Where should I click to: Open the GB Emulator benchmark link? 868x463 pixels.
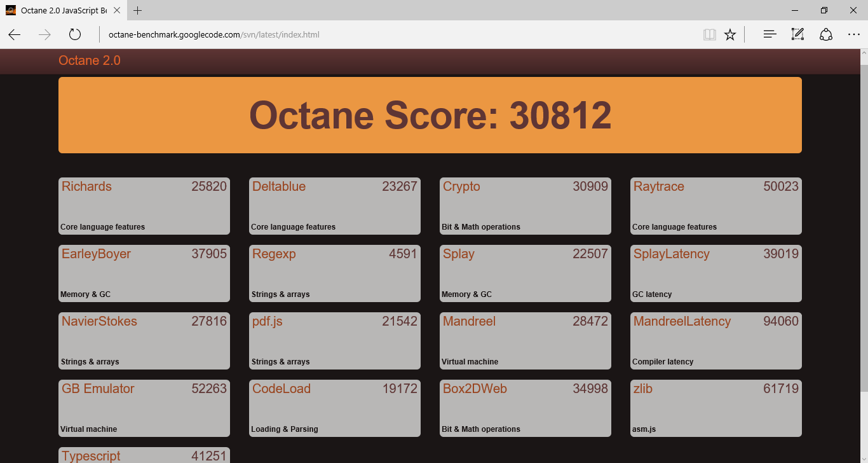(x=98, y=389)
